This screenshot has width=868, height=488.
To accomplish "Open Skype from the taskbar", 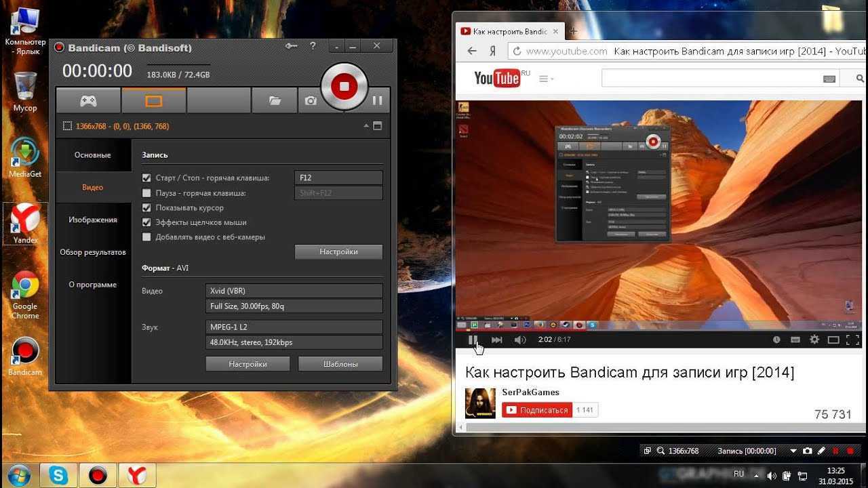I will 57,475.
